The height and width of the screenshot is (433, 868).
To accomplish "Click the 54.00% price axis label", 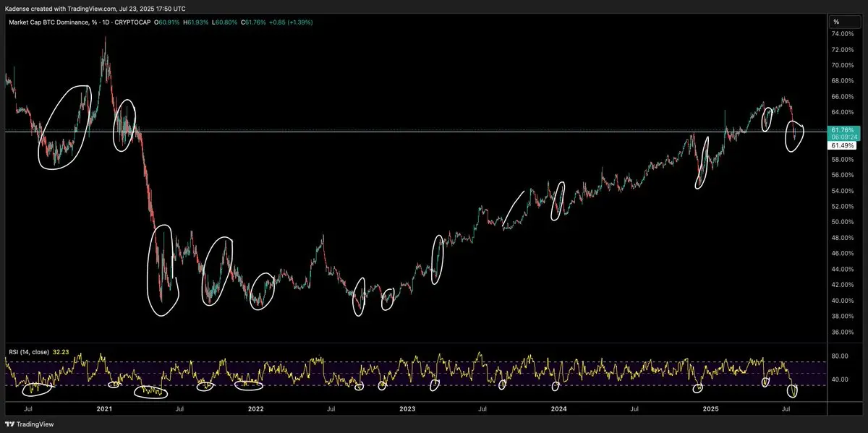I will point(843,191).
